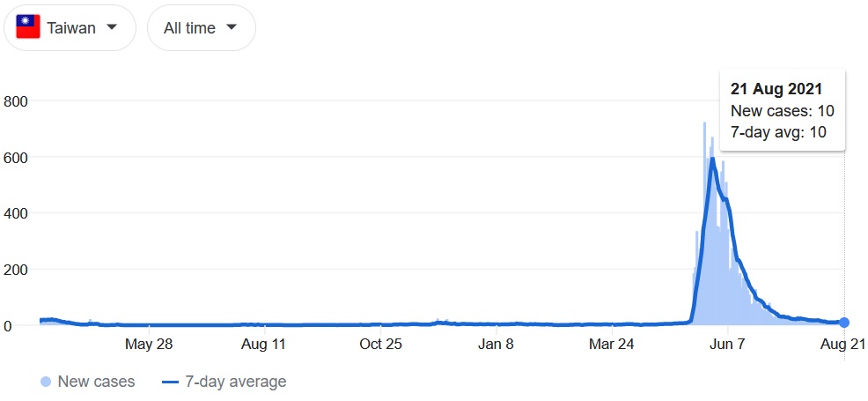The width and height of the screenshot is (868, 401).
Task: Click the Taiwan flag icon
Action: coord(27,27)
